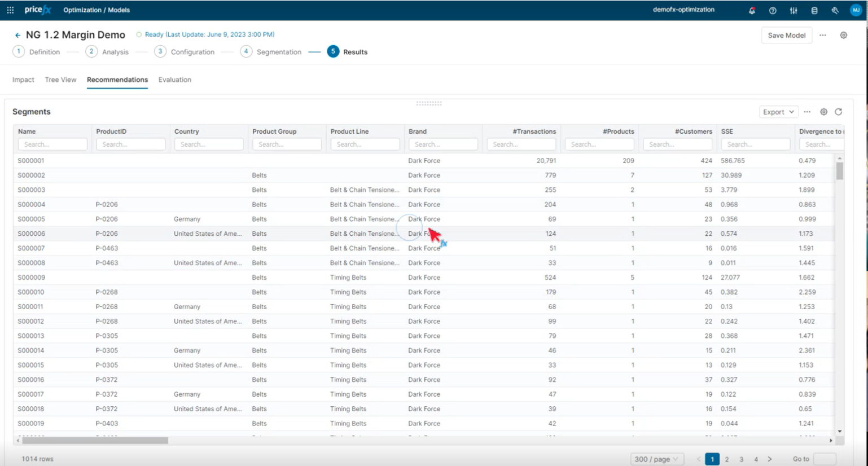Switch to the Evaluation tab

pyautogui.click(x=174, y=80)
